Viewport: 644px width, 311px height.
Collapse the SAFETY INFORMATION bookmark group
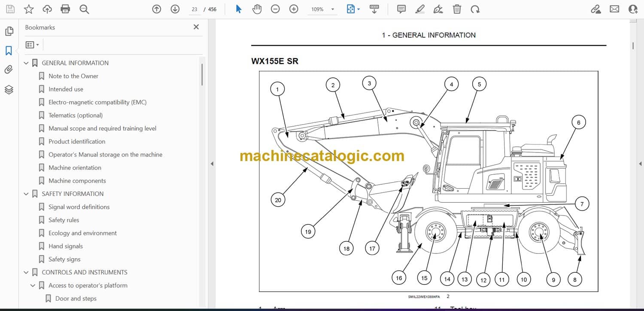coord(26,194)
